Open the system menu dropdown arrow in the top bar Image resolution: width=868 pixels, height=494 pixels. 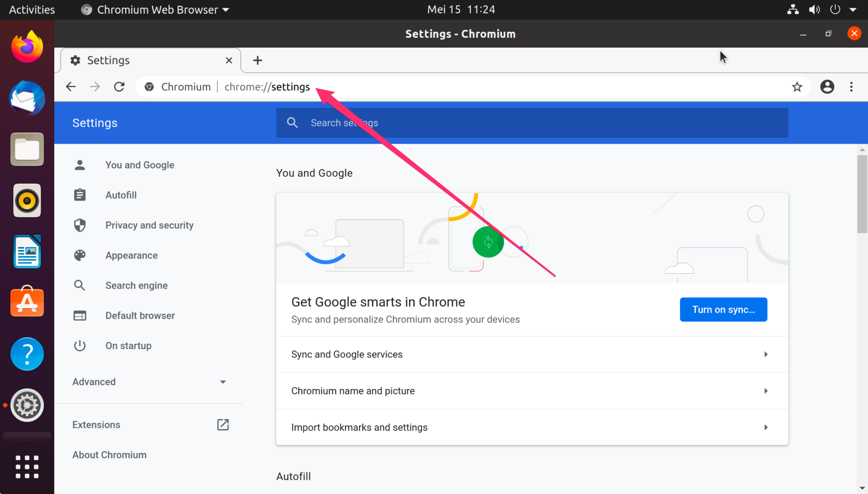click(x=853, y=10)
